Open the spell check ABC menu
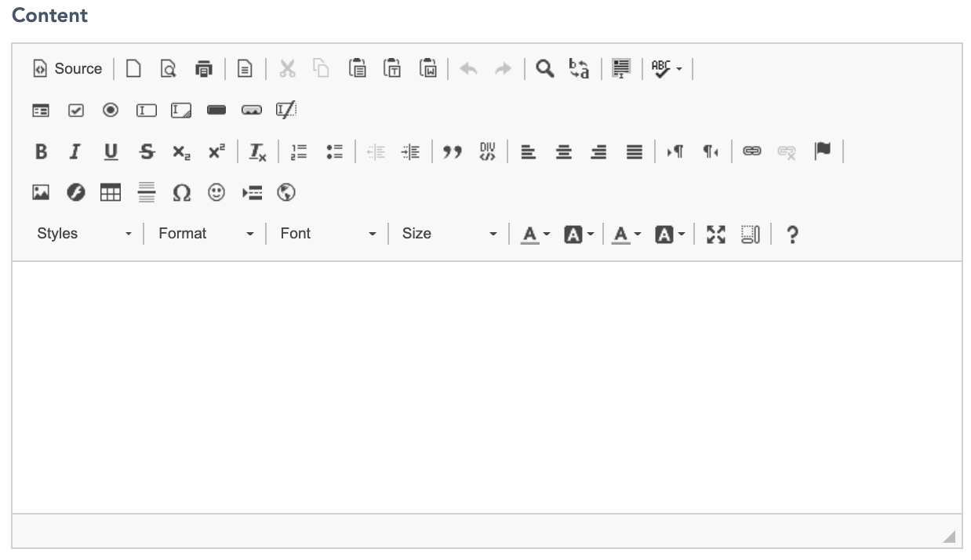971x560 pixels. 667,69
